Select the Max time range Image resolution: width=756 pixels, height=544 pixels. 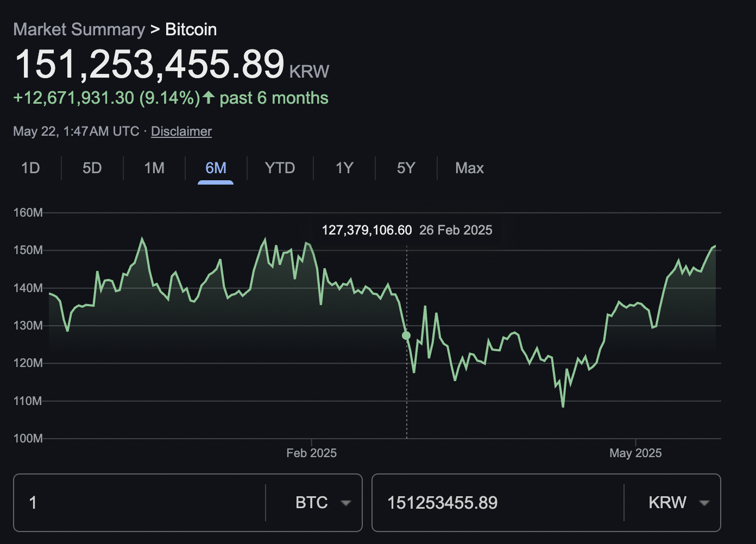[x=469, y=168]
